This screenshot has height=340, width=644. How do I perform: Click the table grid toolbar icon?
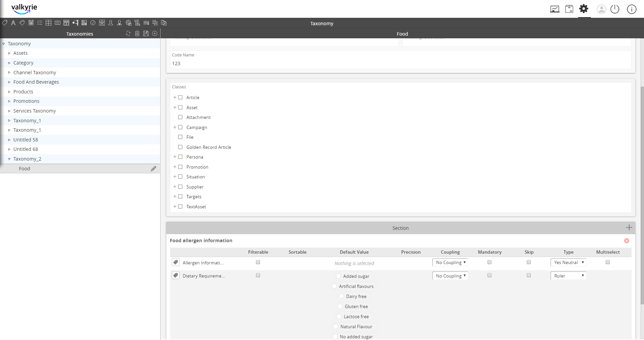[49, 23]
